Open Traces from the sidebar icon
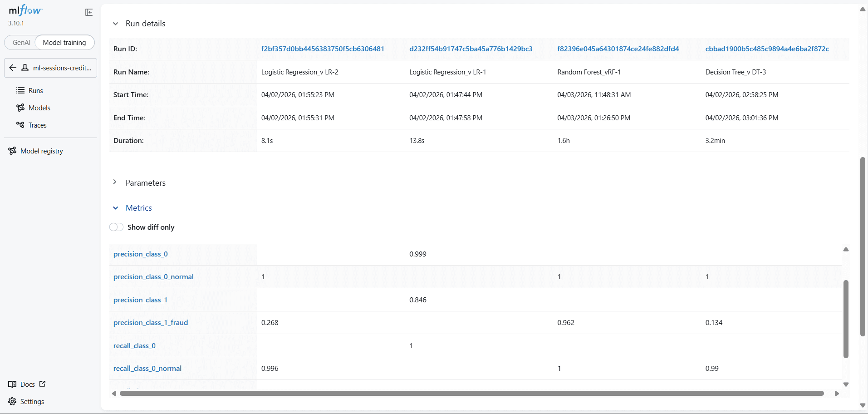Image resolution: width=868 pixels, height=414 pixels. (21, 125)
